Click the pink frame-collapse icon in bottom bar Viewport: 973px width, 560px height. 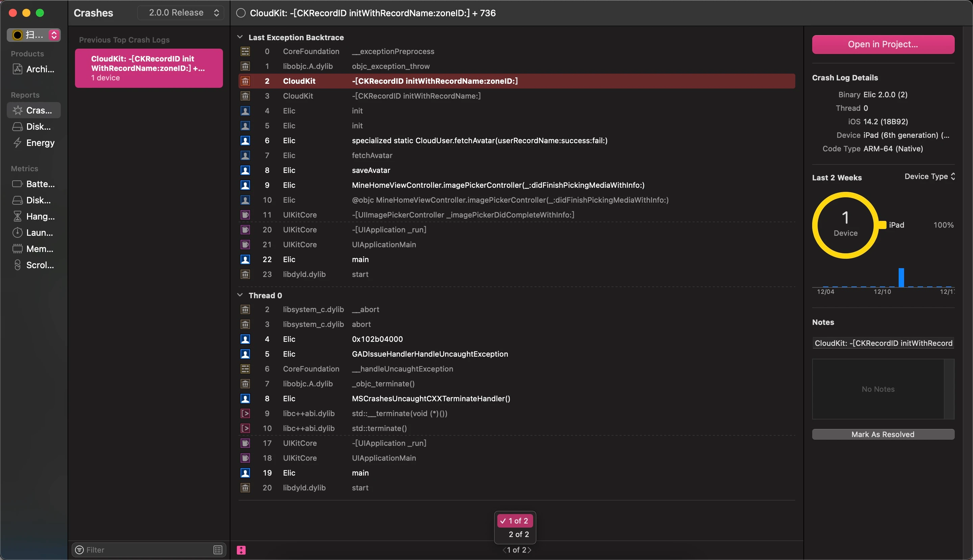pos(241,550)
